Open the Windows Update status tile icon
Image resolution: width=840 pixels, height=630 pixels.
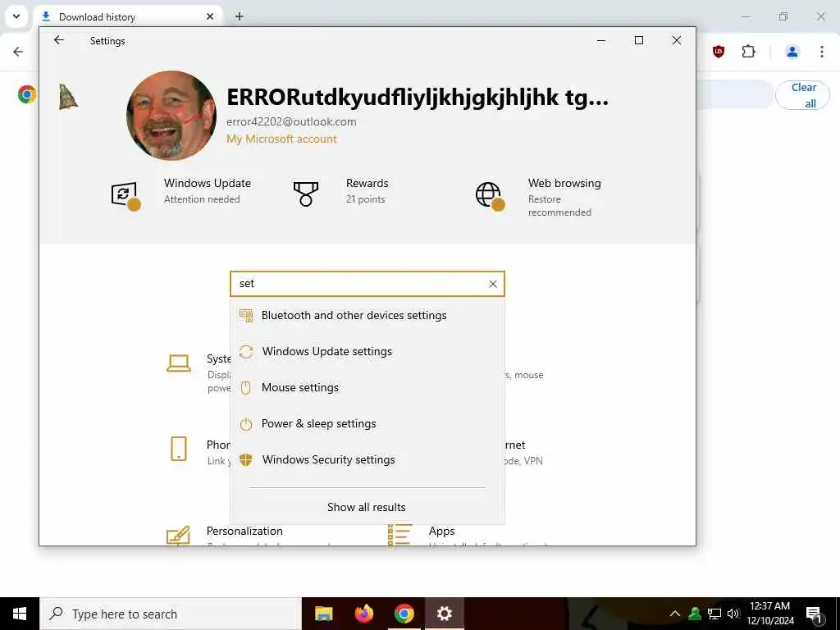(126, 195)
